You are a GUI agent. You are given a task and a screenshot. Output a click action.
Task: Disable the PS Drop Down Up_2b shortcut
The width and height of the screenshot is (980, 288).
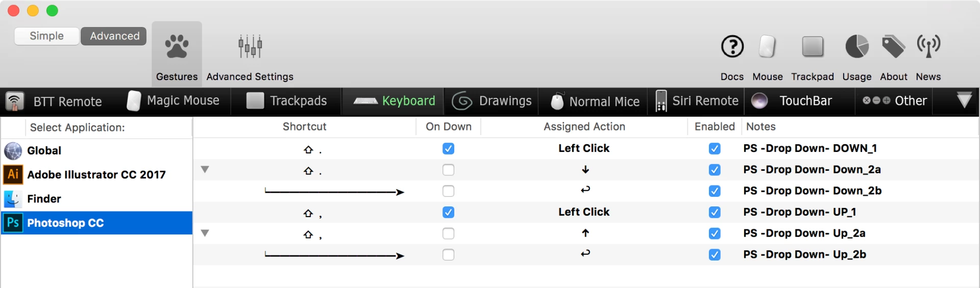tap(715, 254)
